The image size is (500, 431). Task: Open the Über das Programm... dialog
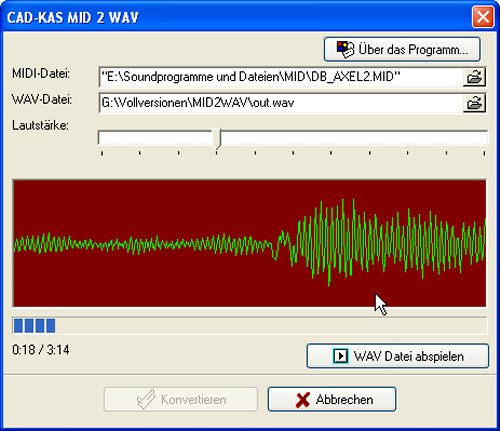click(402, 49)
